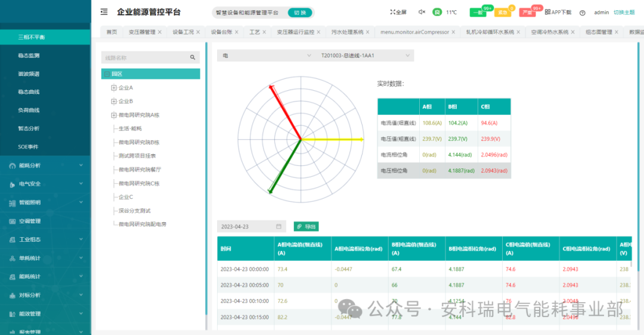The image size is (644, 335).
Task: Expand the 工业组态 chevron
Action: [81, 239]
